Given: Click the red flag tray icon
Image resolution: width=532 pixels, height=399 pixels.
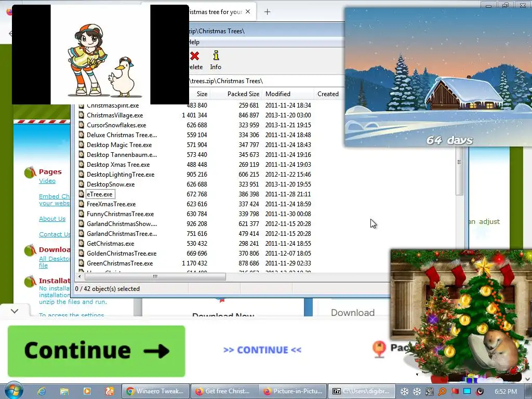Looking at the screenshot, I should [x=455, y=391].
